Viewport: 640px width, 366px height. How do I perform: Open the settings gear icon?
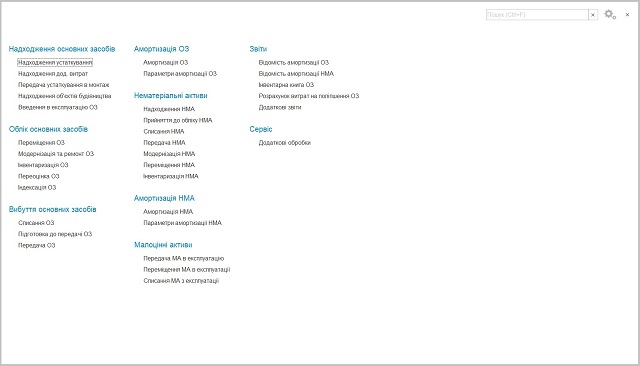coord(610,14)
